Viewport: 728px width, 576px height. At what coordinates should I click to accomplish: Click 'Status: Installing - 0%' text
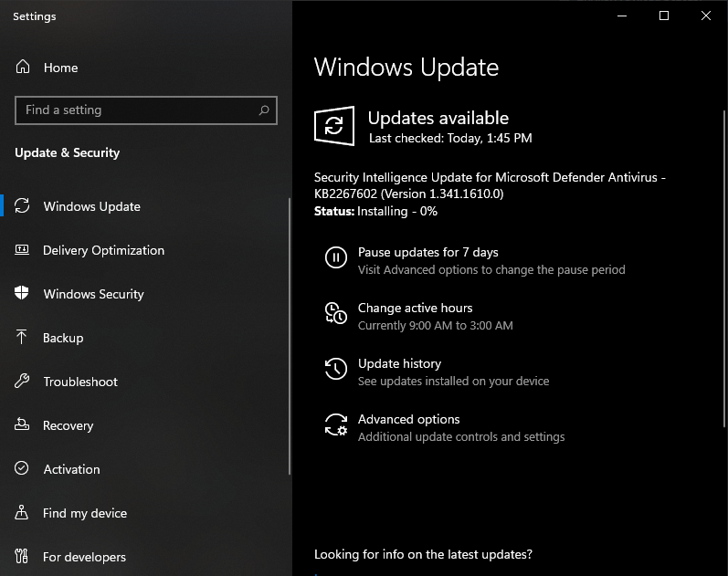375,211
